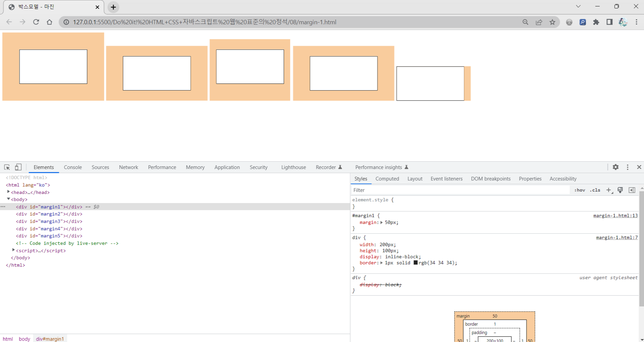644x342 pixels.
Task: Open the Security tab
Action: (x=258, y=167)
